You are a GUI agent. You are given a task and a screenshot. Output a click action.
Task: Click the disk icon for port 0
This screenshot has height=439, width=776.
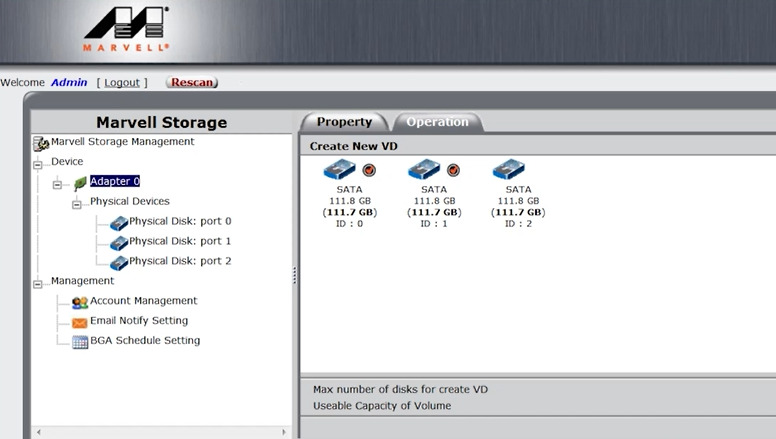point(119,223)
